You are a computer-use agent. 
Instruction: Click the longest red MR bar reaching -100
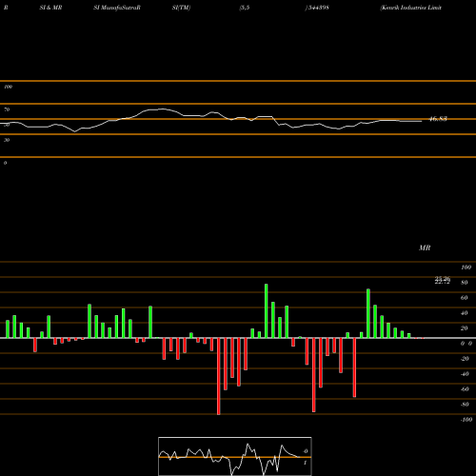[219, 376]
